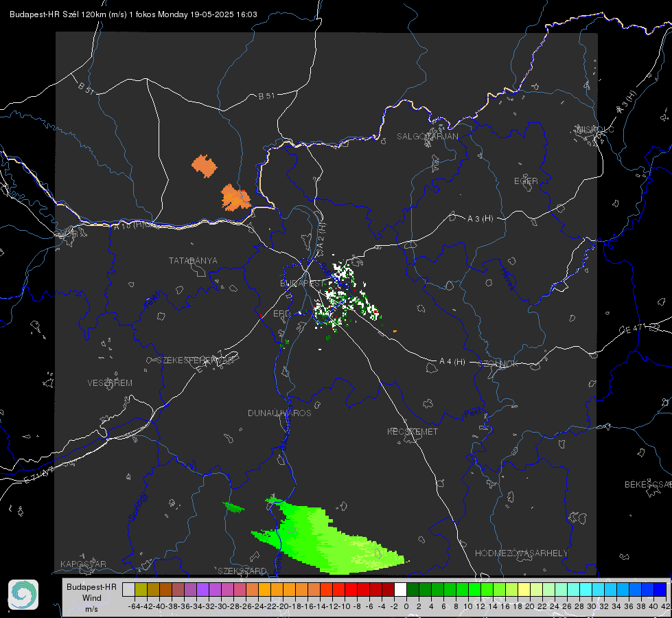
Task: Click the 'A 4 (H)' road label
Action: (452, 362)
